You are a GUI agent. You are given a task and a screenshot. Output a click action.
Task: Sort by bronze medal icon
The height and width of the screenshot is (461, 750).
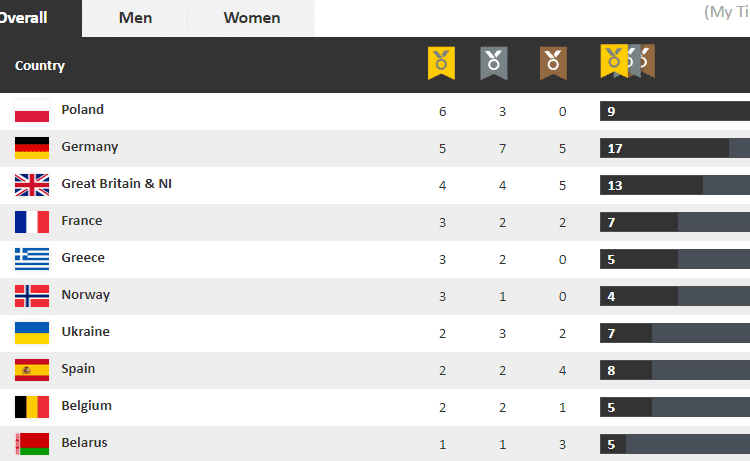coord(554,62)
